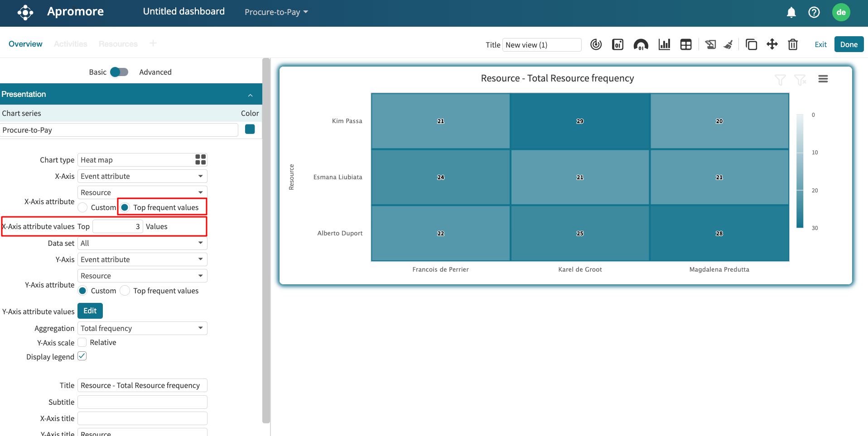Select the Custom radio for X-Axis attribute
Viewport: 868px width, 436px height.
(x=83, y=207)
